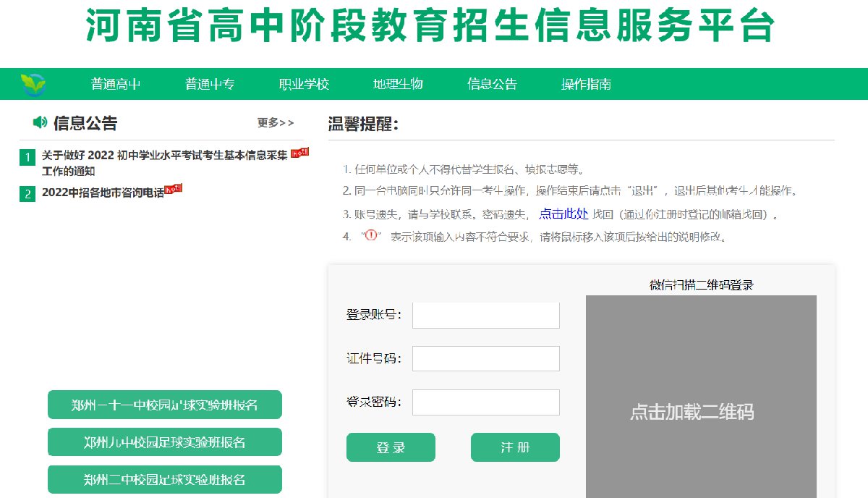This screenshot has width=868, height=498.
Task: Open 郑州九中校园足球实验班报名
Action: [x=165, y=442]
